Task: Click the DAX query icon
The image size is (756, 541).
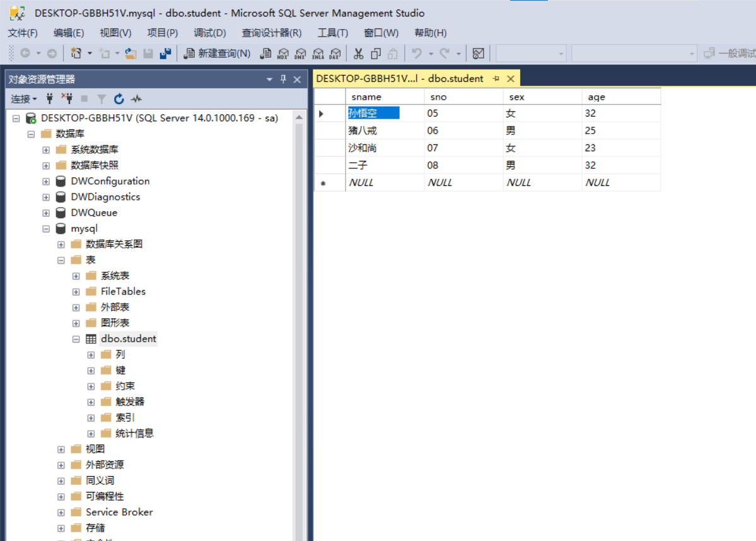Action: click(x=335, y=53)
